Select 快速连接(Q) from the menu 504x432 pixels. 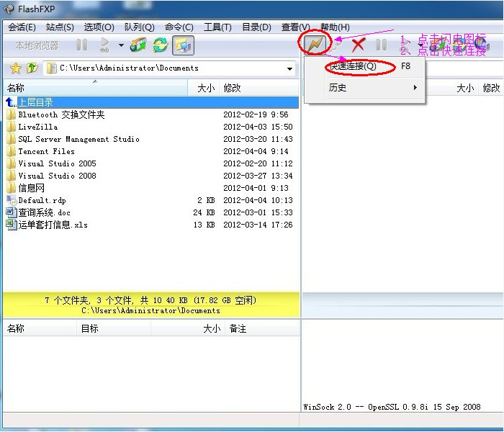coord(353,66)
